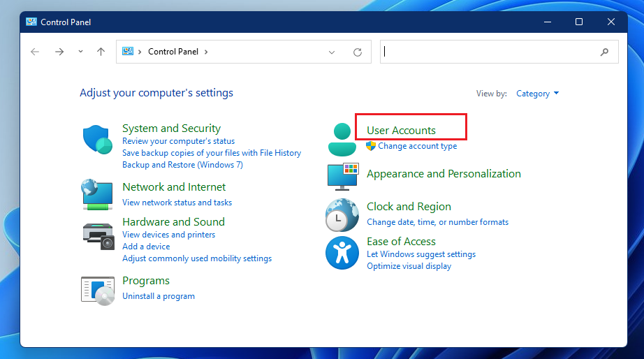The image size is (644, 359).
Task: Click the Network and Internet globe icon
Action: tap(97, 195)
